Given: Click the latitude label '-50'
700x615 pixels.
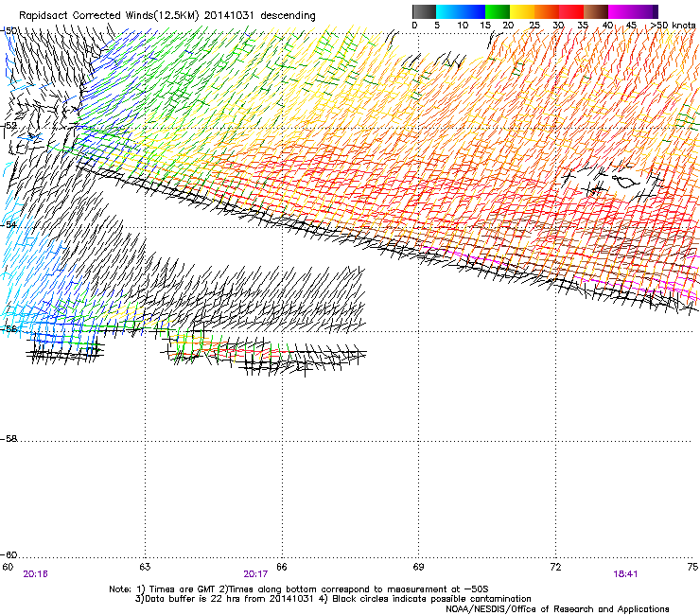Looking at the screenshot, I should [x=9, y=30].
